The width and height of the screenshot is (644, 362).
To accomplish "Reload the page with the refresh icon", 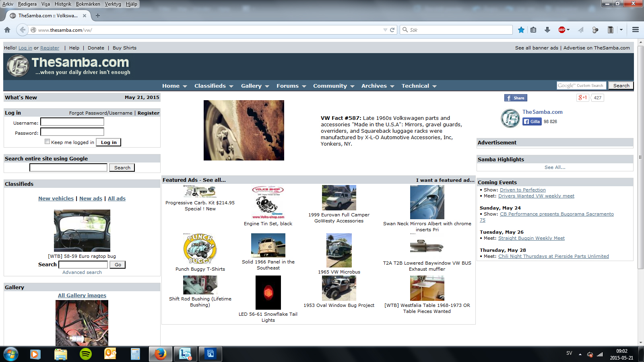I will tap(392, 30).
